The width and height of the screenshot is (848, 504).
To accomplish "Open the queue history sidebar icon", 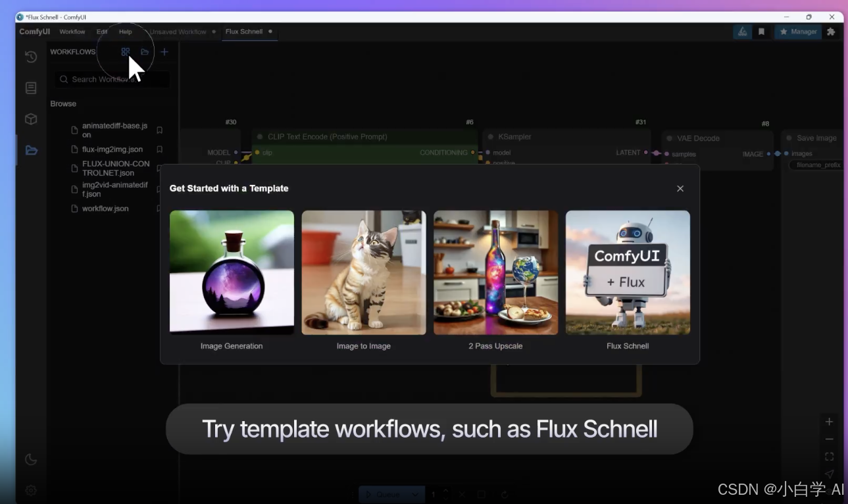I will click(x=31, y=57).
